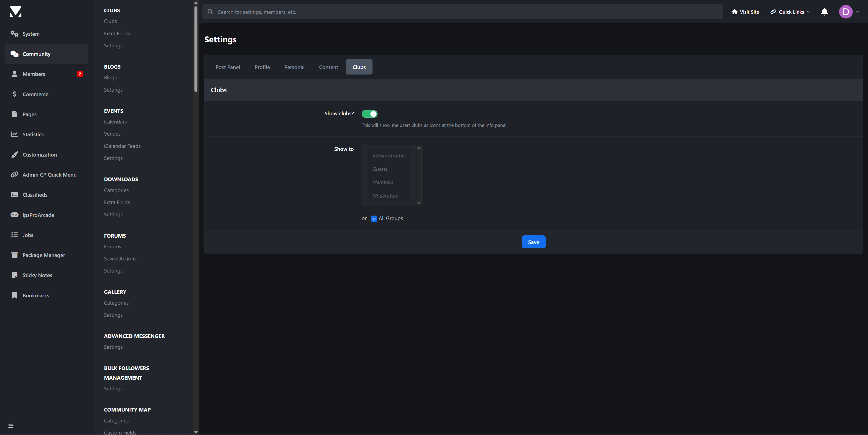Expand the Quick Links dropdown

[790, 12]
